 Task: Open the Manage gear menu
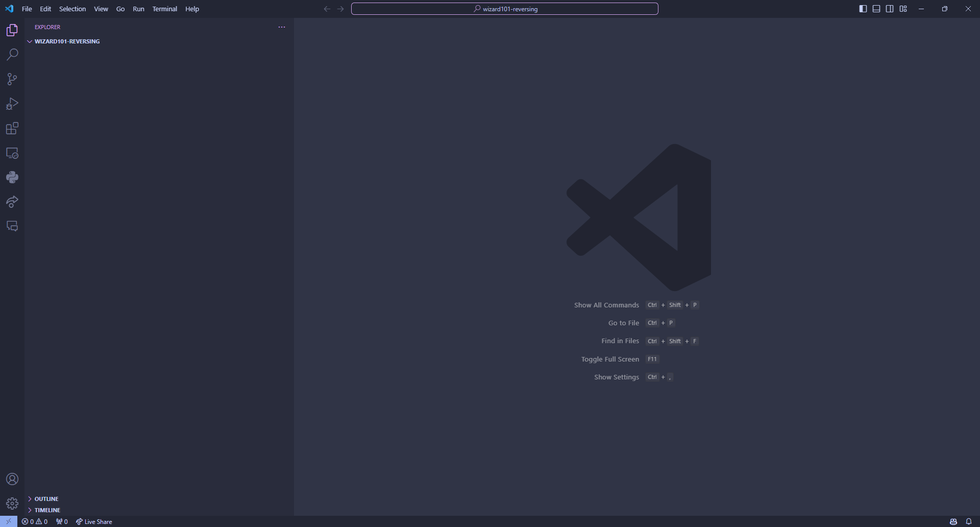point(12,504)
